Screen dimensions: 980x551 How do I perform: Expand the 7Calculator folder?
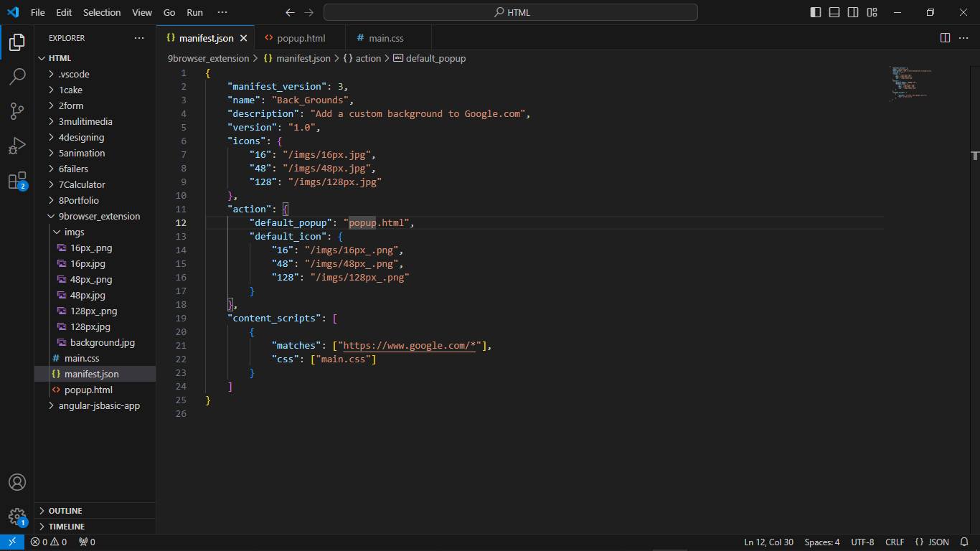(82, 184)
